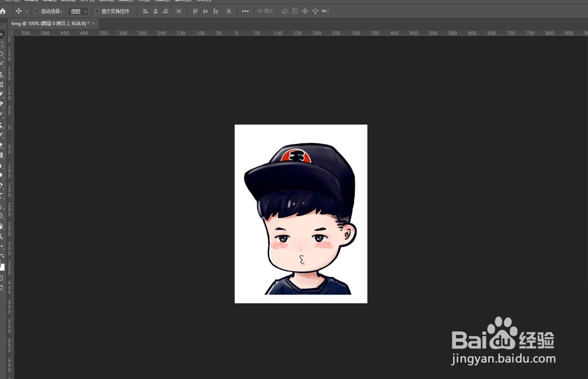
Task: Select the Rectangular Marquee tool
Action: click(x=2, y=44)
